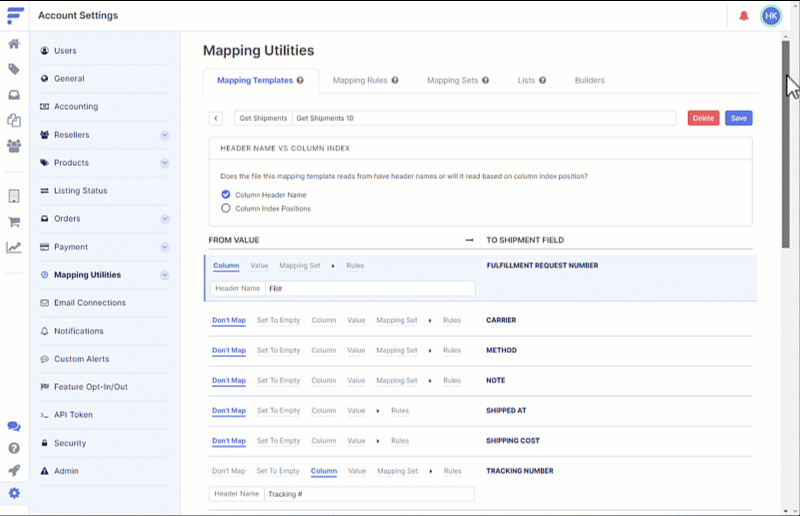Open the chat bubbles icon in left rail
The image size is (800, 516).
(x=14, y=426)
